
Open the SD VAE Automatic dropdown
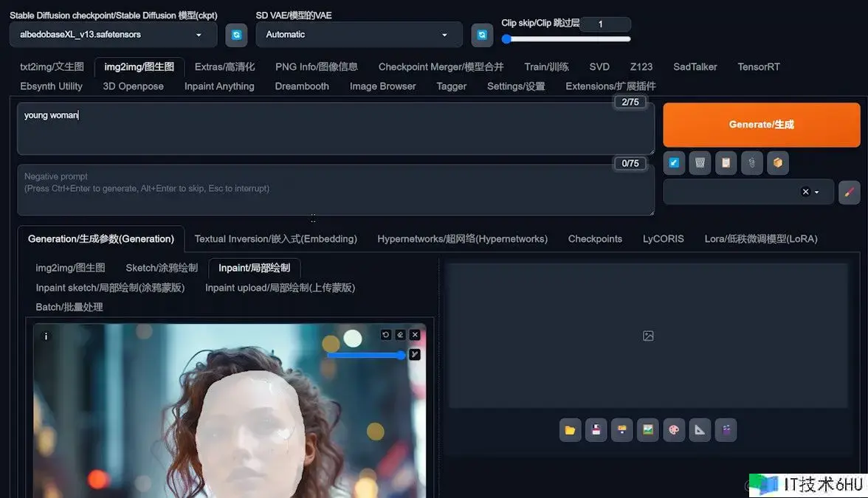point(359,35)
